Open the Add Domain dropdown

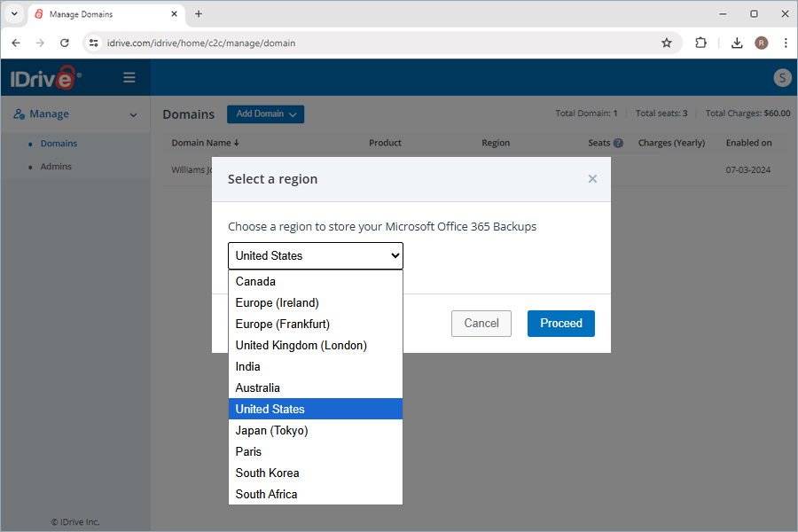266,114
